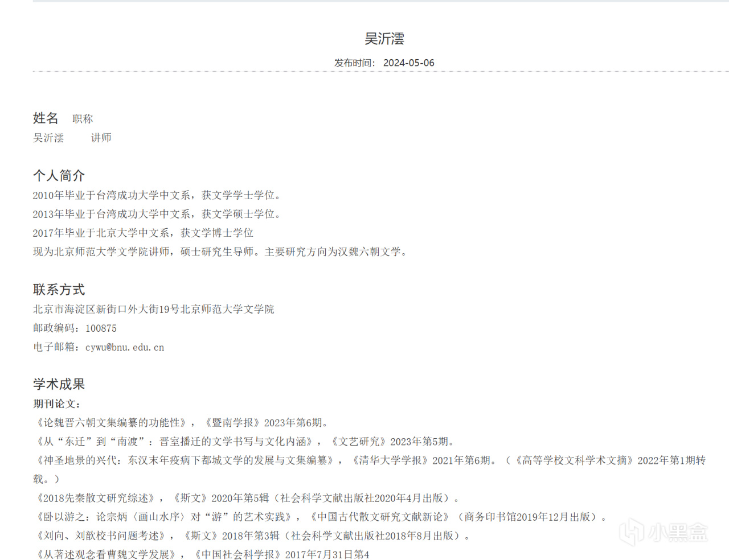
Task: Click the name value 吴沂澐 under 姓名
Action: (48, 138)
